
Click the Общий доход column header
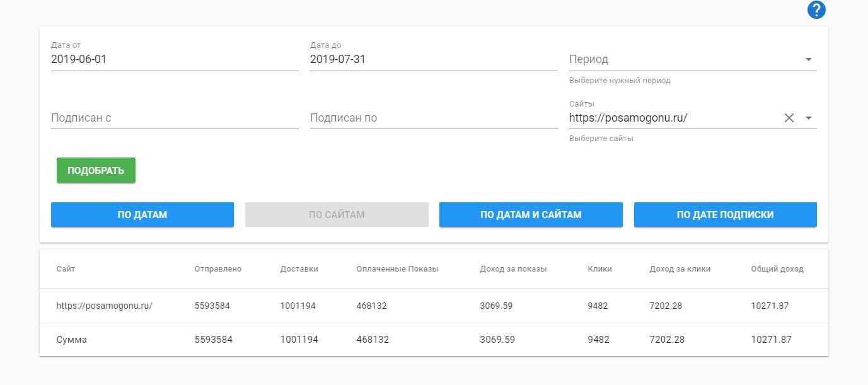pyautogui.click(x=777, y=269)
